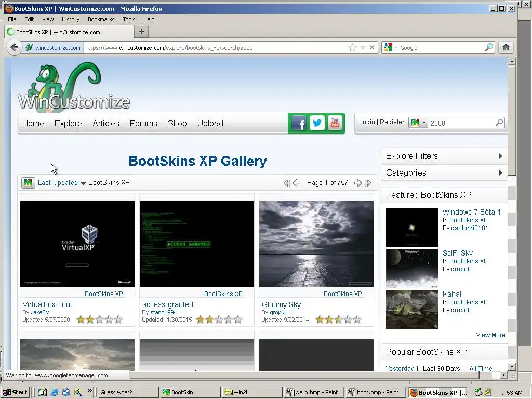
Task: Click the vertical scrollbar down arrow
Action: (x=512, y=366)
